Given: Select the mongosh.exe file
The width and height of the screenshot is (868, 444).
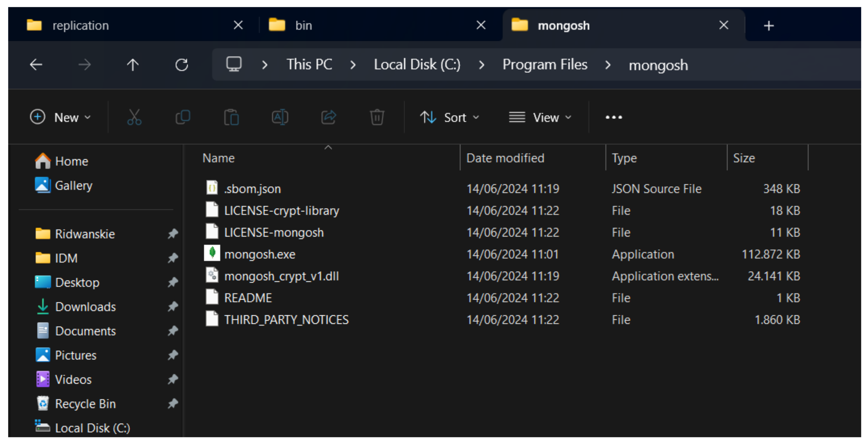Looking at the screenshot, I should tap(260, 254).
